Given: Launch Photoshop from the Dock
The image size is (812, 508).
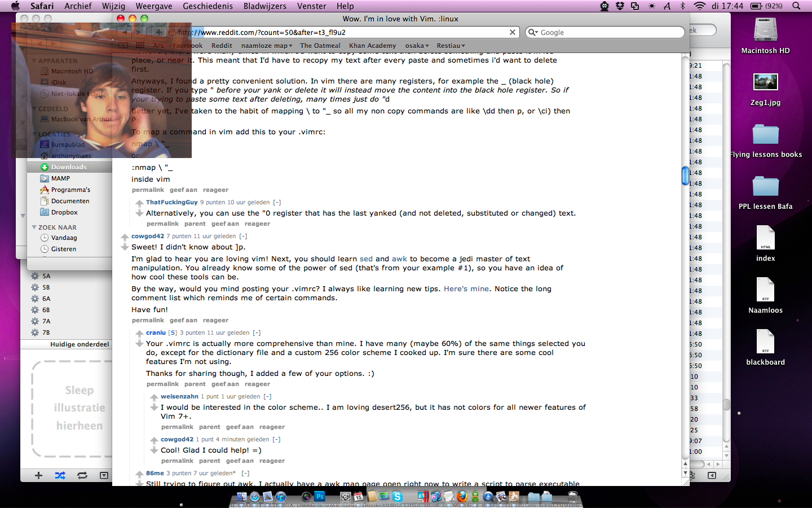Looking at the screenshot, I should [320, 497].
